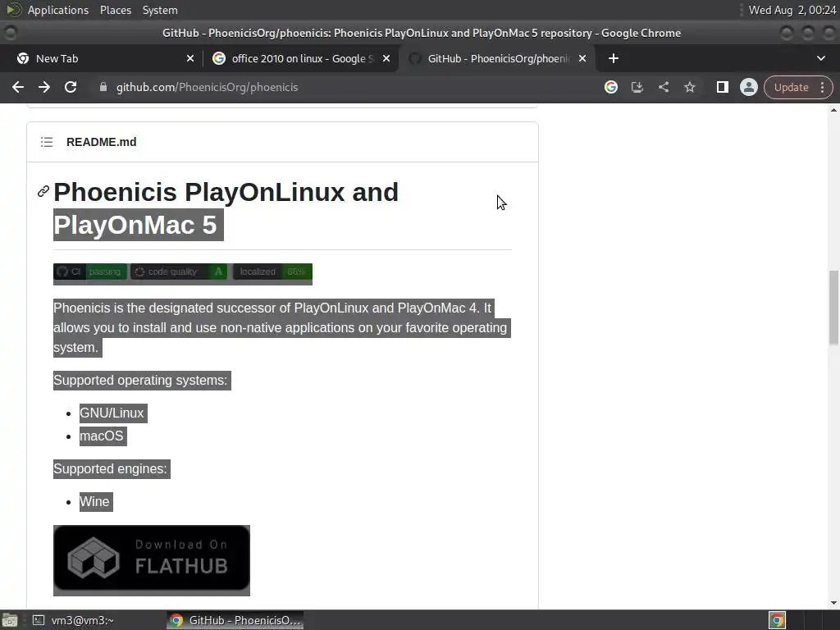This screenshot has width=840, height=630.
Task: Click the localized percentage badge
Action: 272,272
